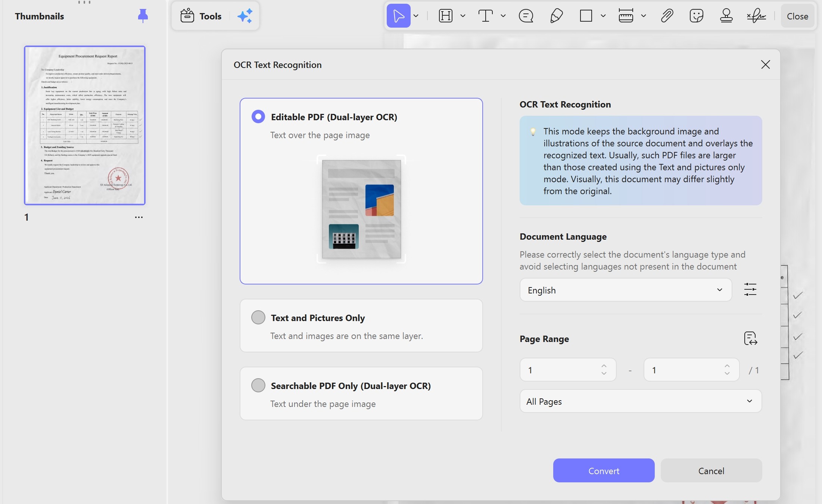The width and height of the screenshot is (822, 504).
Task: Decrease the end page stepper
Action: pyautogui.click(x=727, y=373)
